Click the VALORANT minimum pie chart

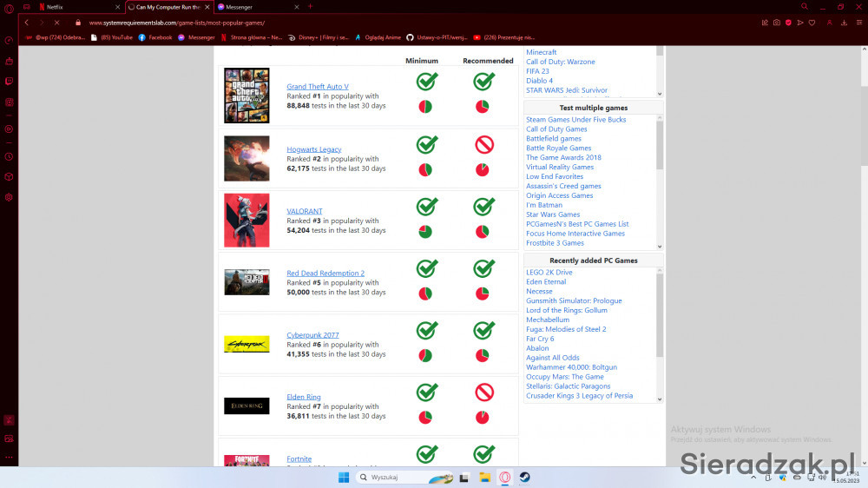tap(425, 232)
